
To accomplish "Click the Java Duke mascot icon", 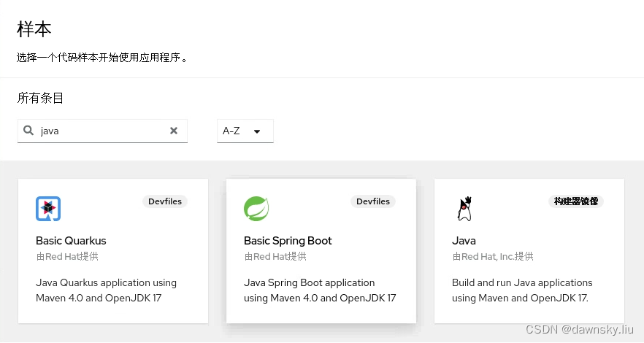I will (464, 209).
